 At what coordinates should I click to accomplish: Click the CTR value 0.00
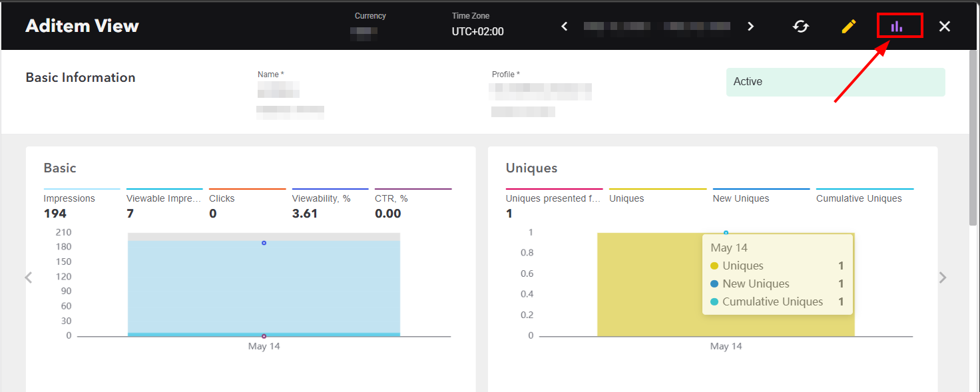pyautogui.click(x=388, y=214)
